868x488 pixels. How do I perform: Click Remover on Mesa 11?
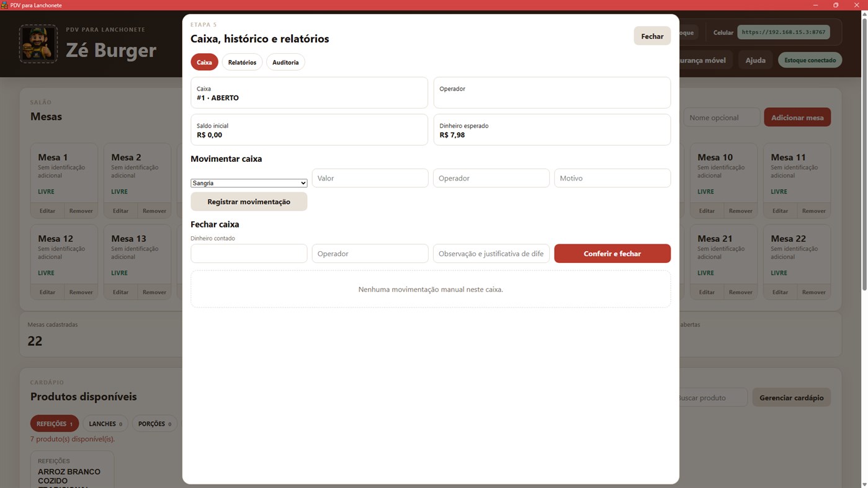(813, 211)
